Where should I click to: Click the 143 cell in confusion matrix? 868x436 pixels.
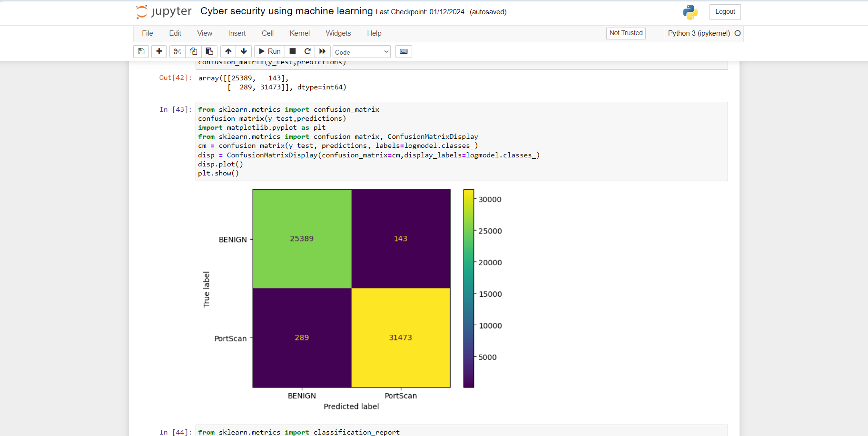tap(401, 239)
